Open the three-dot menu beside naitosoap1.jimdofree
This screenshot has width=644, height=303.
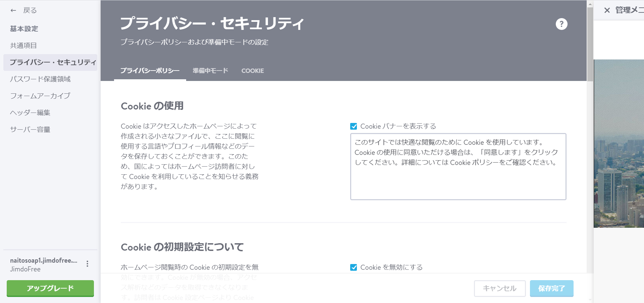88,264
